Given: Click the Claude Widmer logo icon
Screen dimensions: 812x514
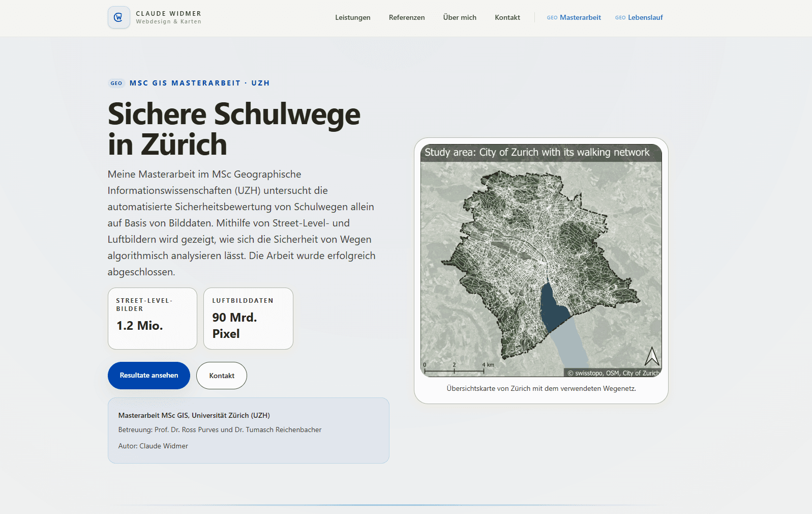Looking at the screenshot, I should [118, 17].
